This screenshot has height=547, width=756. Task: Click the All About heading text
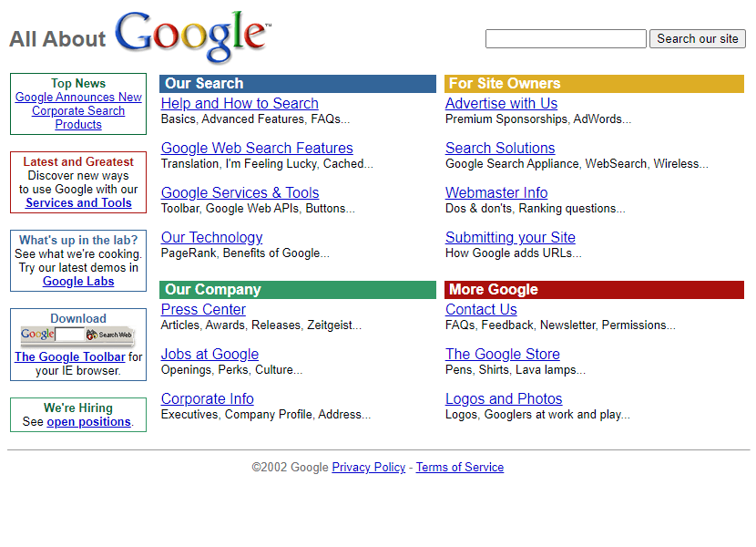coord(57,39)
